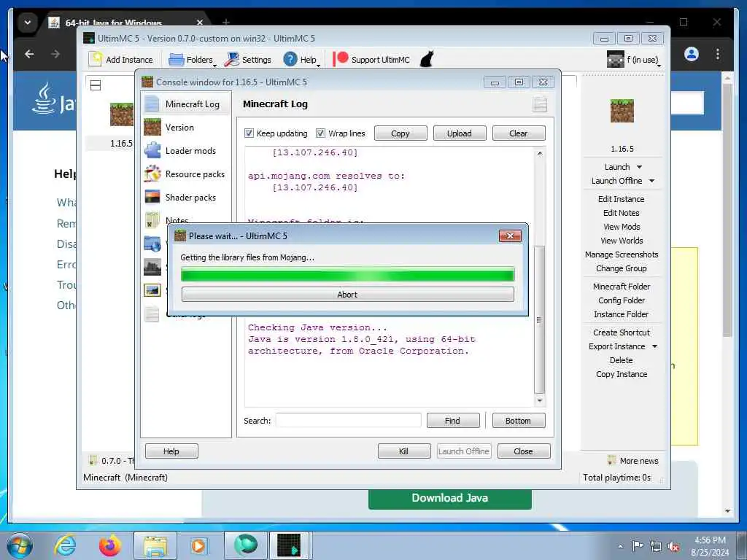Click Change Group
The width and height of the screenshot is (747, 560).
tap(622, 268)
